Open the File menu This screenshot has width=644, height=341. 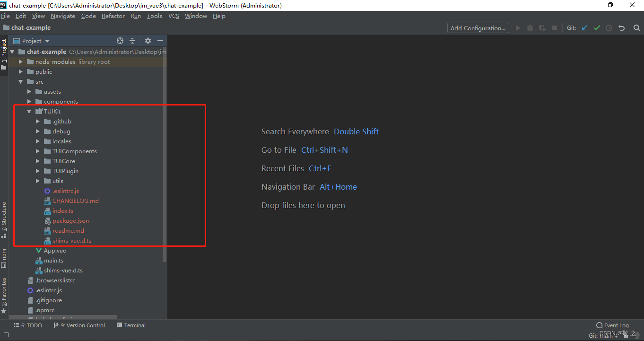[x=5, y=16]
